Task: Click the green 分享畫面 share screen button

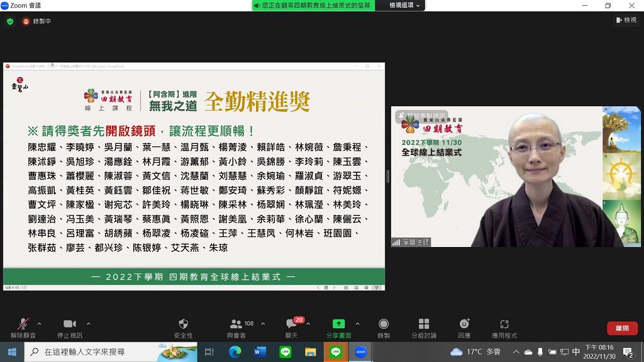Action: coord(338,328)
